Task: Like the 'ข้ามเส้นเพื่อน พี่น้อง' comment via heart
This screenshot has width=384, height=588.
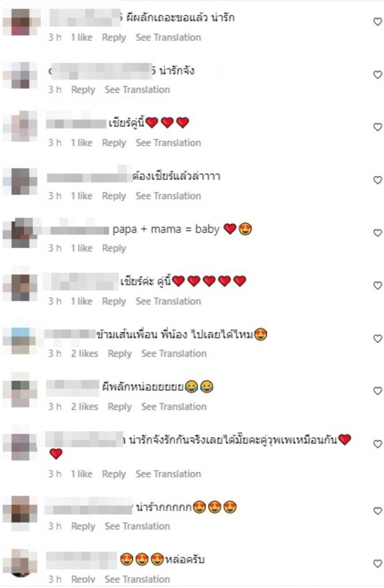Action: (x=377, y=339)
